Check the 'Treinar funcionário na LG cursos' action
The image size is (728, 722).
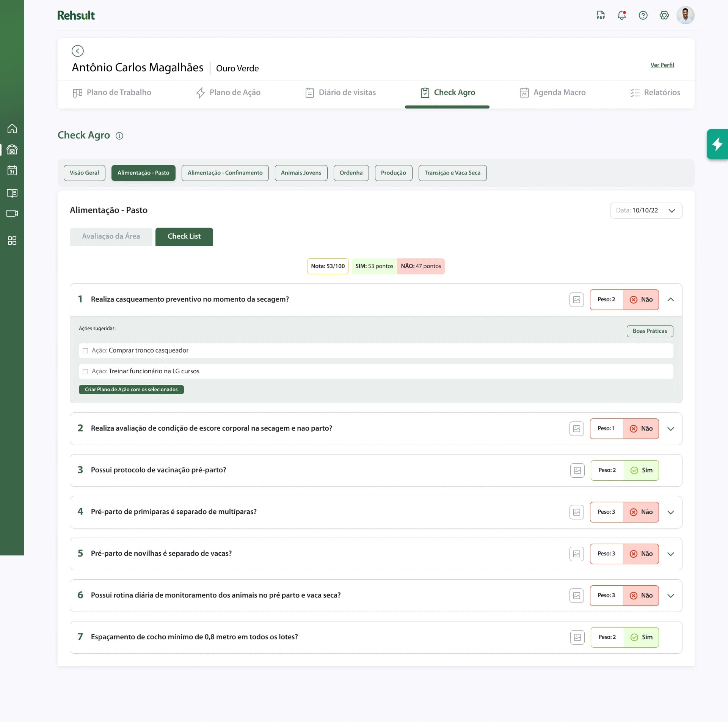85,371
